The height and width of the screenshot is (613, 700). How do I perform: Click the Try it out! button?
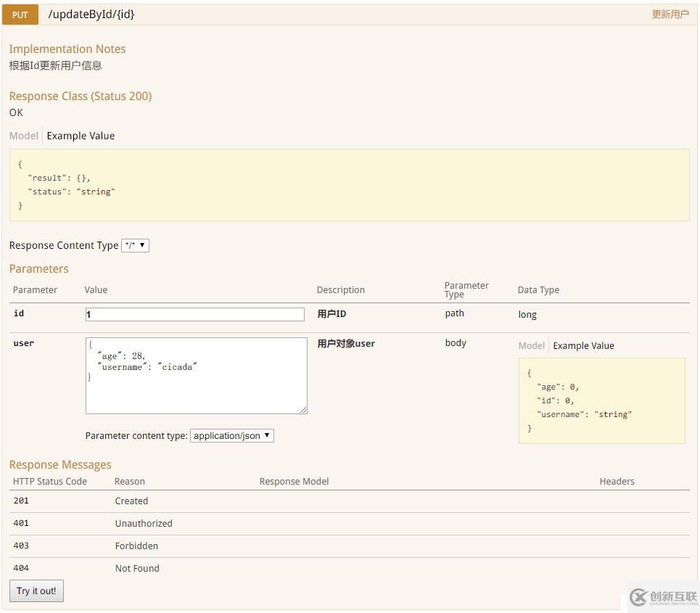point(36,591)
